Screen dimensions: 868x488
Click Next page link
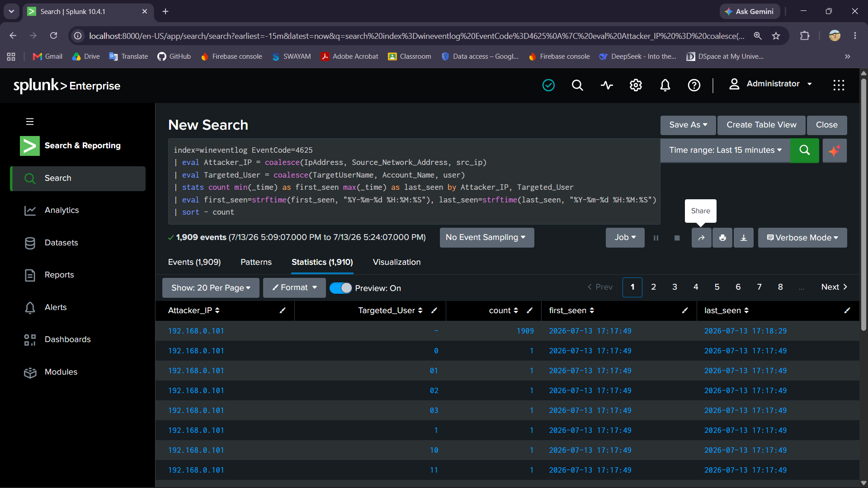(x=834, y=287)
